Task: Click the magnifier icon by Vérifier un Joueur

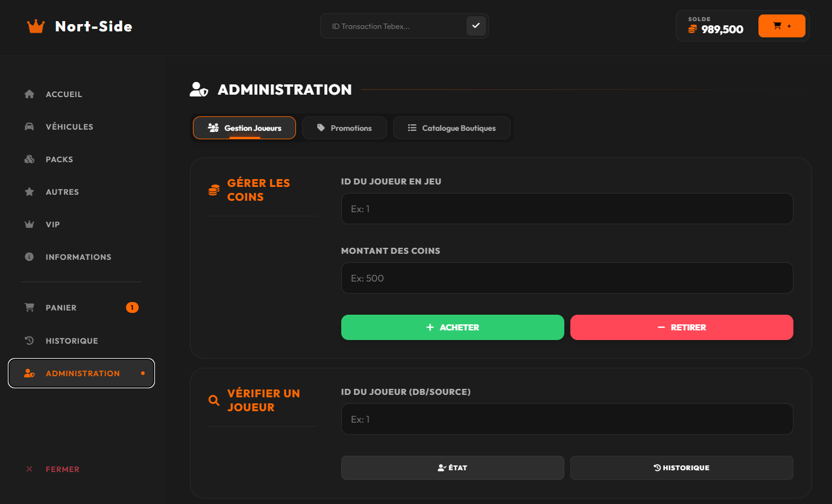Action: (x=214, y=400)
